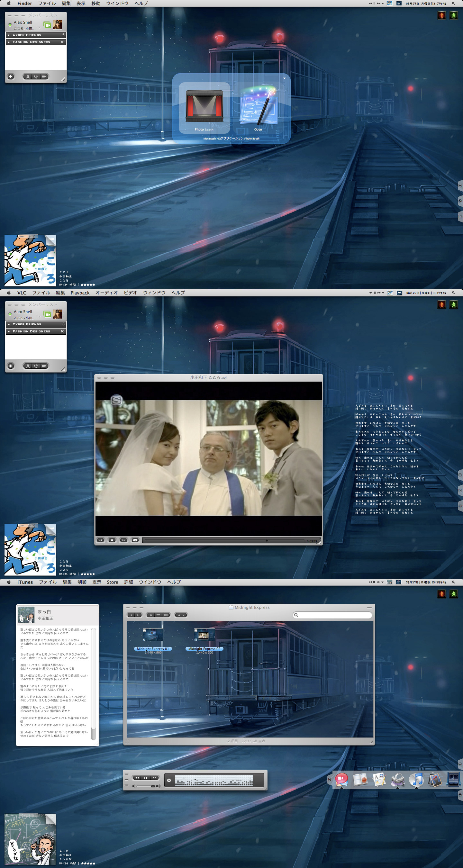Switch Midnight Express window to icon view
Viewport: 463px width, 868px height.
pyautogui.click(x=151, y=615)
